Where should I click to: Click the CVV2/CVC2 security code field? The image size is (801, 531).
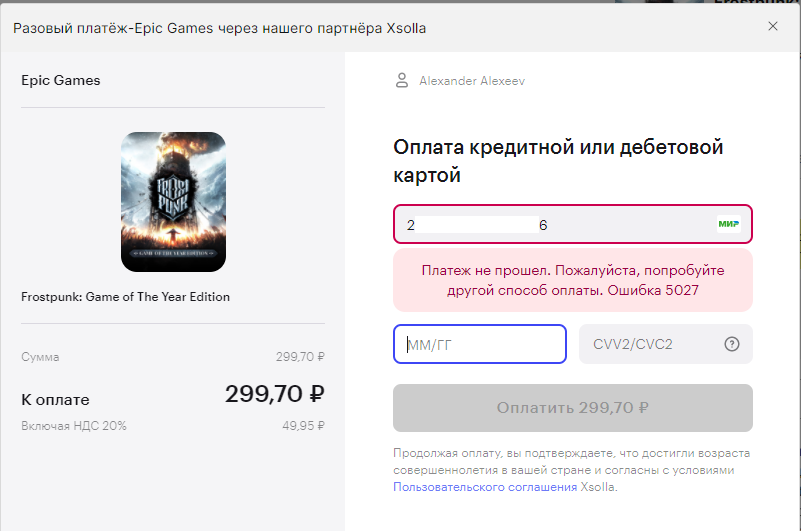(666, 344)
